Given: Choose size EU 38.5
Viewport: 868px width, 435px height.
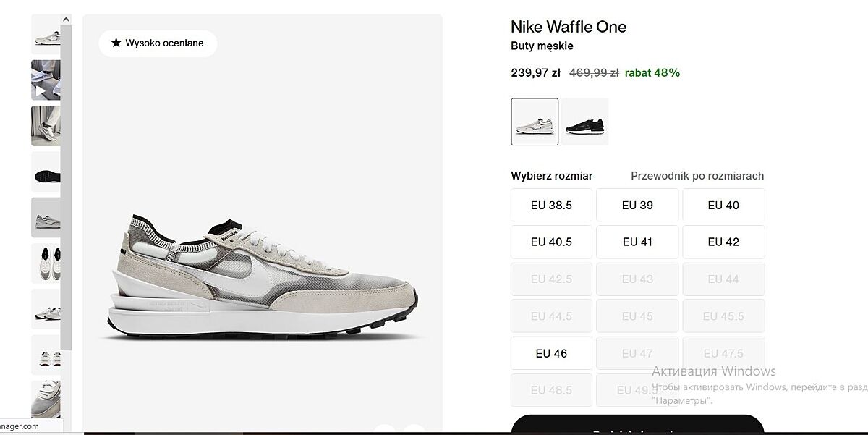Looking at the screenshot, I should coord(551,206).
